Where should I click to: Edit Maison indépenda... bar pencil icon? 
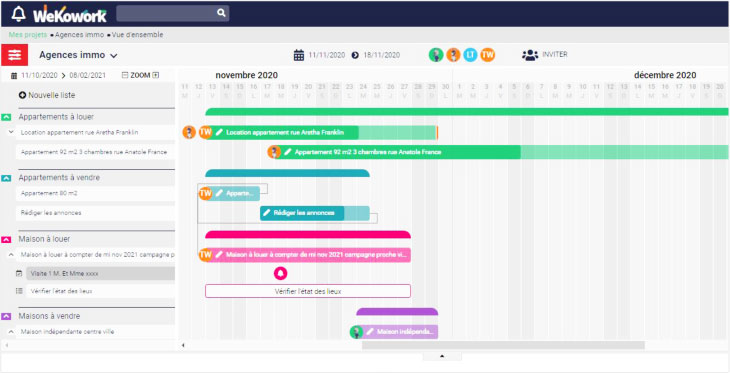pyautogui.click(x=370, y=332)
